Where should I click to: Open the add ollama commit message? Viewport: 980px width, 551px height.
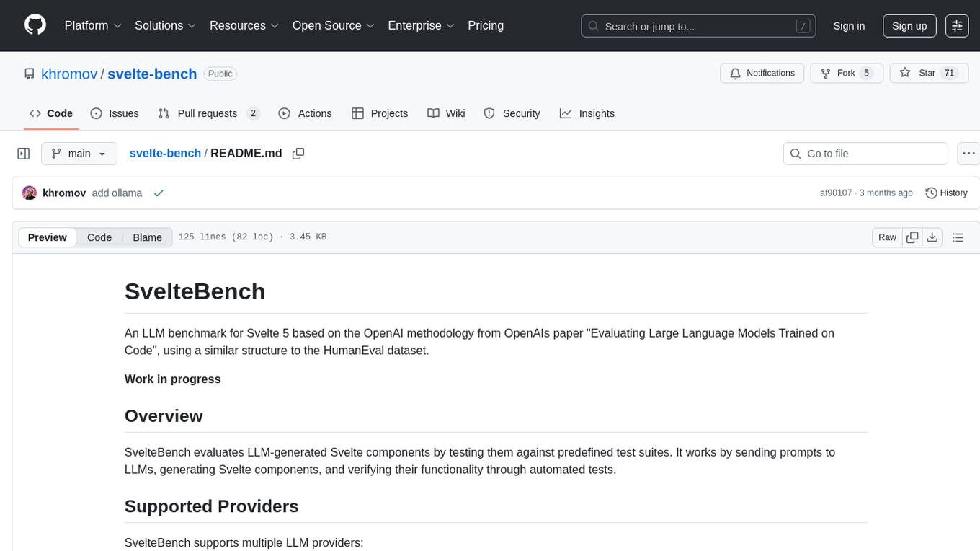point(117,193)
